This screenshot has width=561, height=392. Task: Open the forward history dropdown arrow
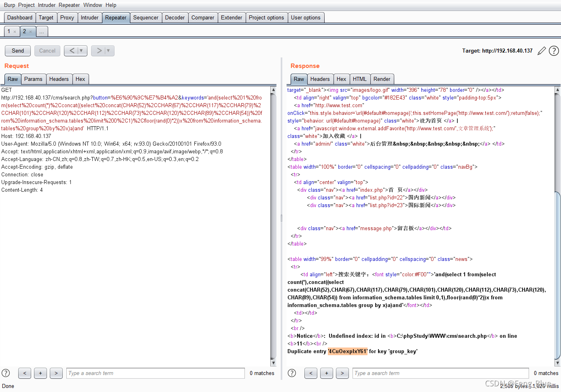point(108,51)
